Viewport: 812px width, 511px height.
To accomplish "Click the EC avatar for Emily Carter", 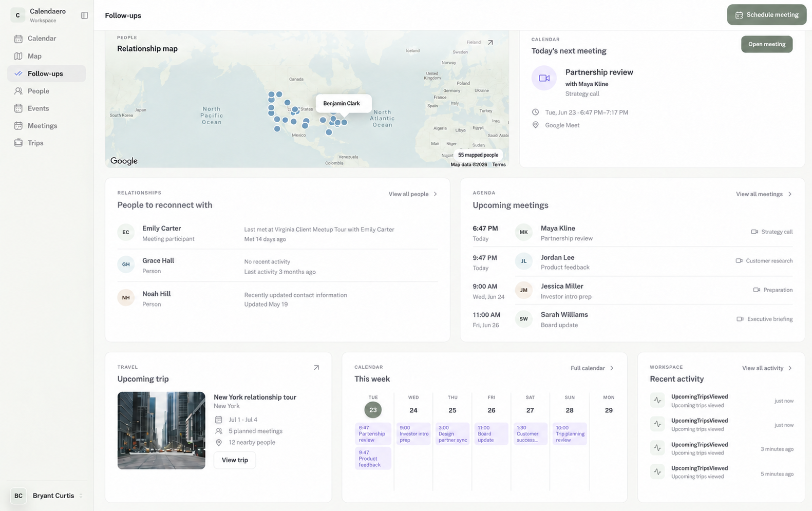I will click(126, 232).
